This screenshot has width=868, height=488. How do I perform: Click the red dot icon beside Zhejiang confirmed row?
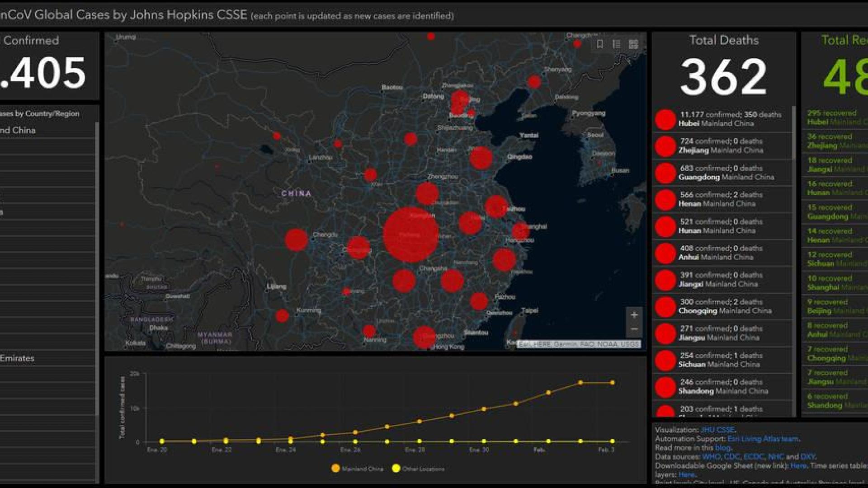click(x=665, y=146)
